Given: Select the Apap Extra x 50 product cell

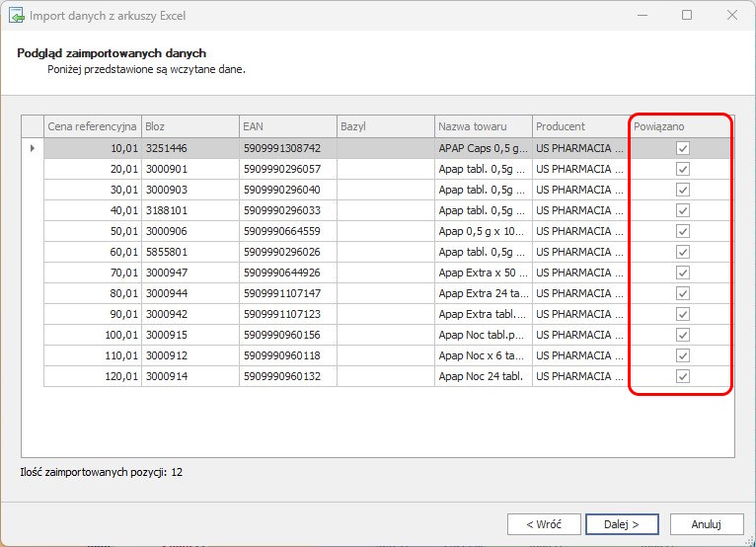Looking at the screenshot, I should click(x=483, y=273).
